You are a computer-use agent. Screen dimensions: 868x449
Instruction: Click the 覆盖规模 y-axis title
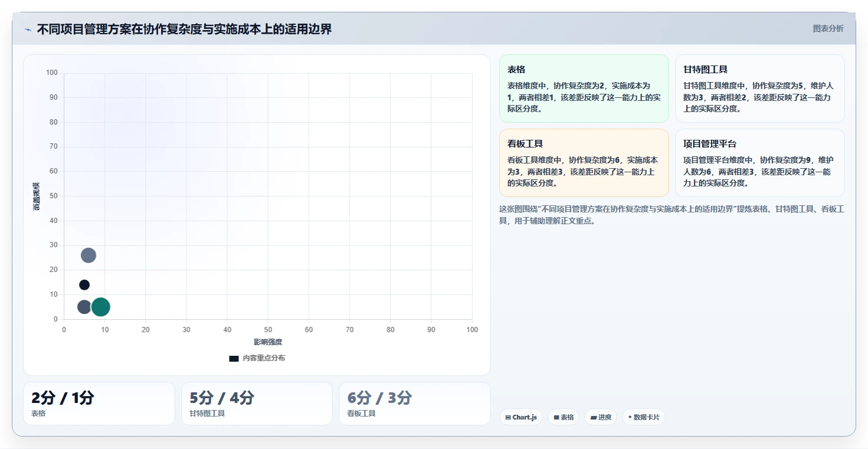(x=37, y=196)
